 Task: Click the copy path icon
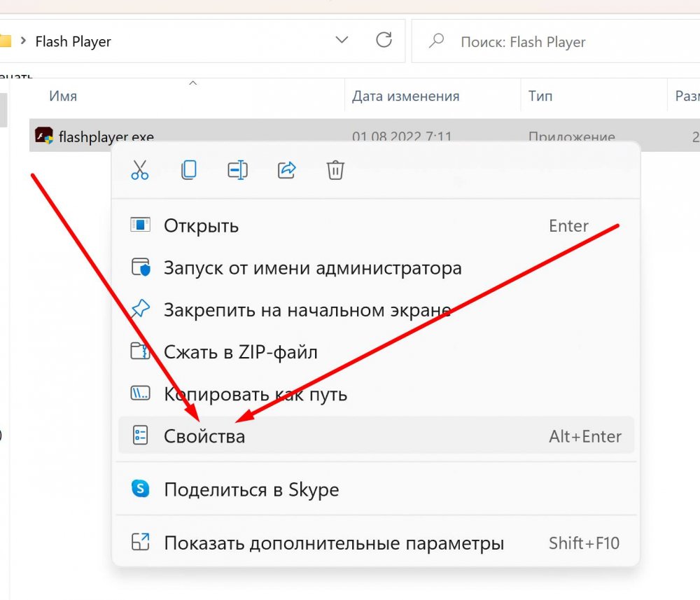pyautogui.click(x=140, y=393)
